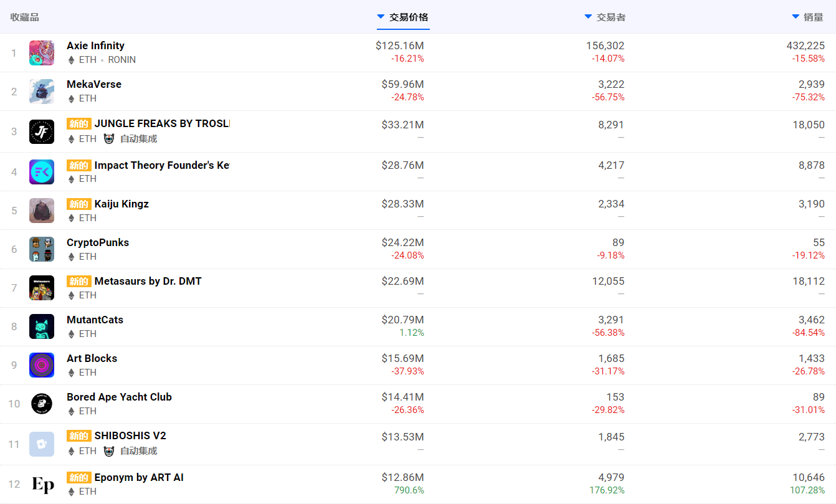Click the 自动集成 mascot icon in SHIBOSHIS V2 row
This screenshot has width=836, height=504.
[109, 451]
